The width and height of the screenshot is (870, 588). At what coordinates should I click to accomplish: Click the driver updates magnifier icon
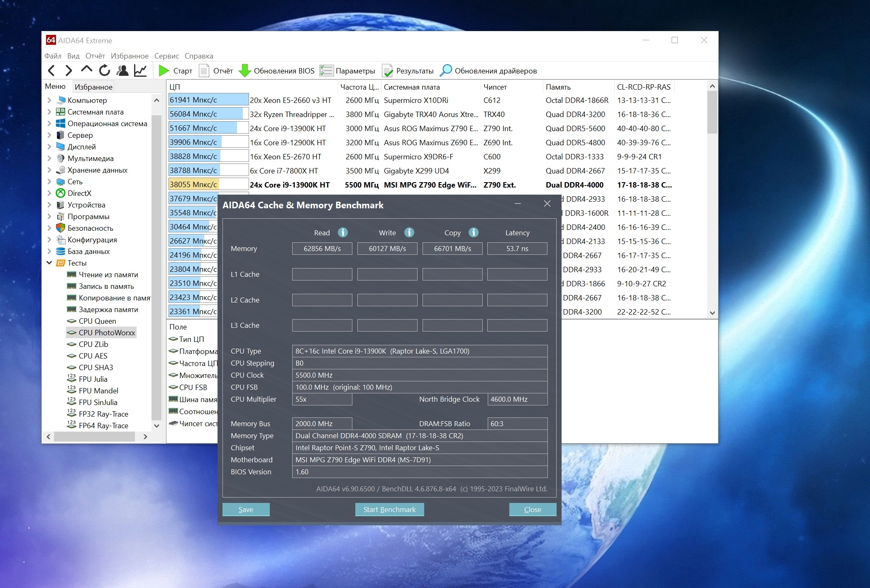point(445,71)
